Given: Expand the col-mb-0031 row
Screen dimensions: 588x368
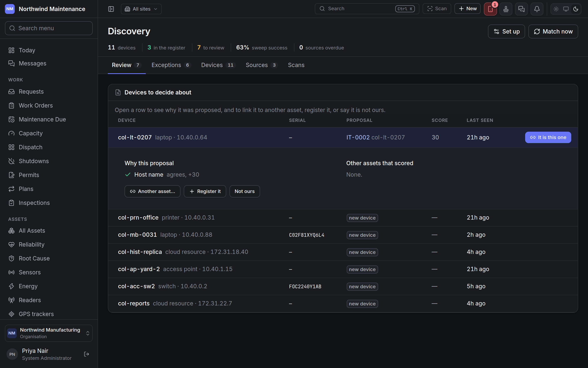Looking at the screenshot, I should pos(343,235).
